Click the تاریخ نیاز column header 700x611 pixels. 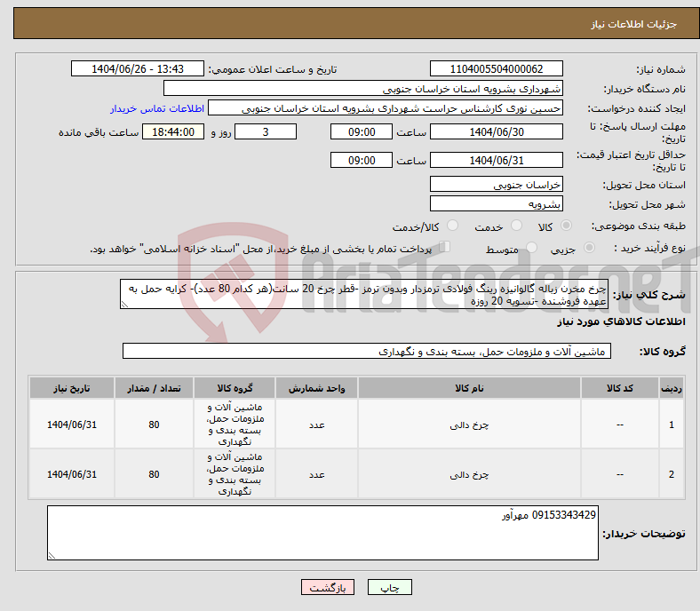point(72,388)
